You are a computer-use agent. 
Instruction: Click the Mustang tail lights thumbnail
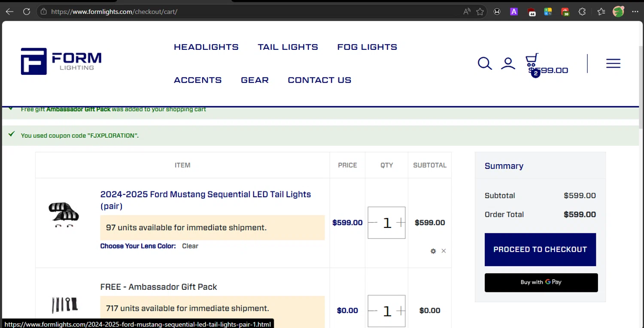click(x=64, y=215)
